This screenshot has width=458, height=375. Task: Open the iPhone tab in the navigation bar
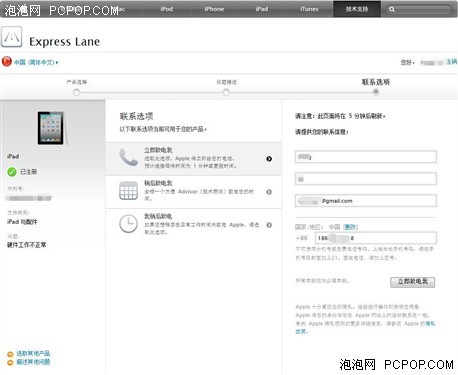point(214,9)
